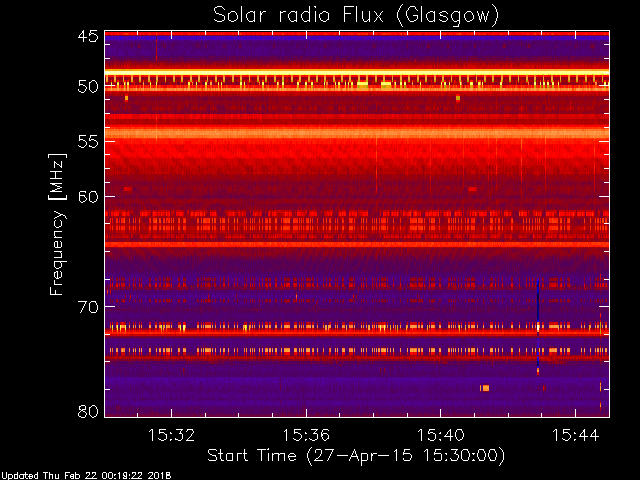Click the dark blue vertical streak near 15:43
Viewport: 640px width, 480px height.
pyautogui.click(x=538, y=323)
